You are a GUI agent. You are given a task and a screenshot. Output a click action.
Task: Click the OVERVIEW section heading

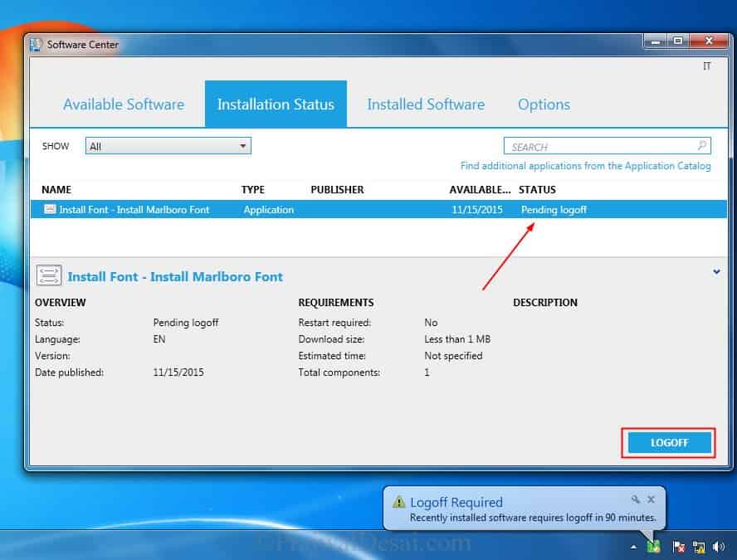click(x=60, y=303)
